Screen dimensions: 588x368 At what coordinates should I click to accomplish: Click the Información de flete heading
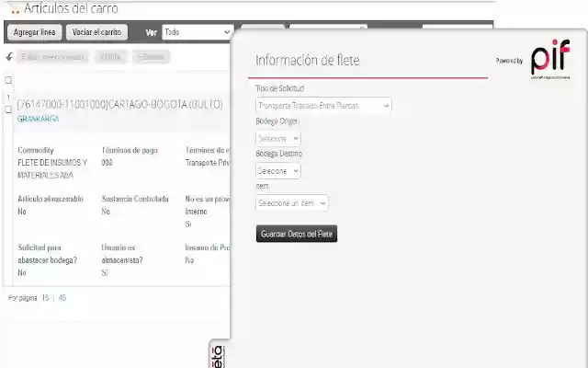click(x=308, y=60)
